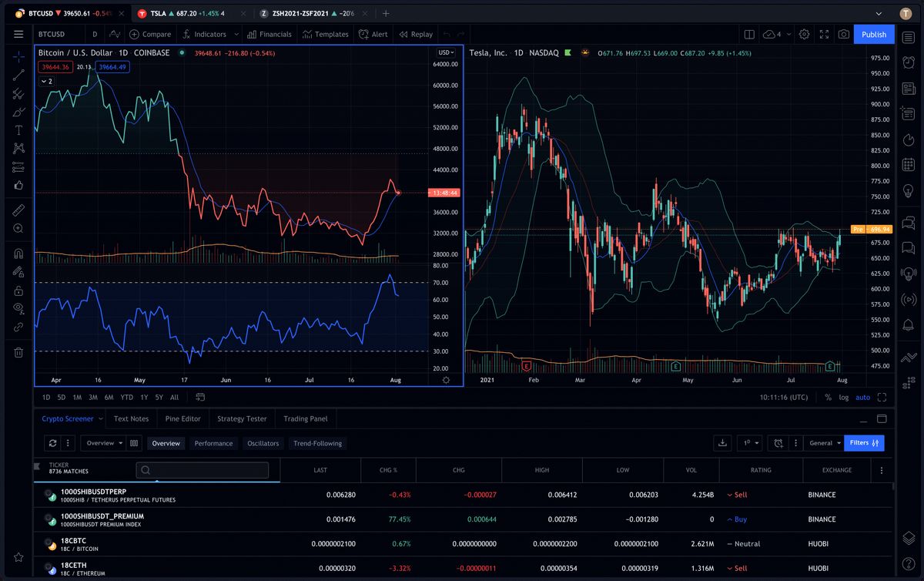Create an Alert from toolbar

coord(373,34)
